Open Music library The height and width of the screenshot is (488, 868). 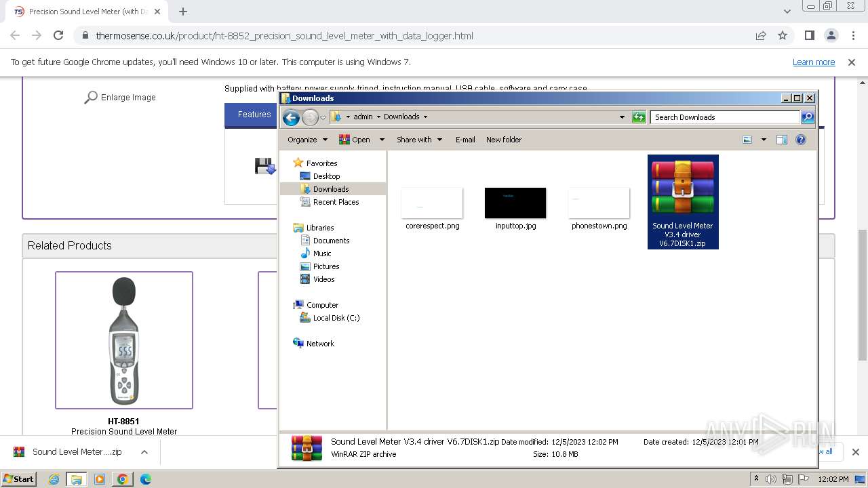(x=315, y=253)
